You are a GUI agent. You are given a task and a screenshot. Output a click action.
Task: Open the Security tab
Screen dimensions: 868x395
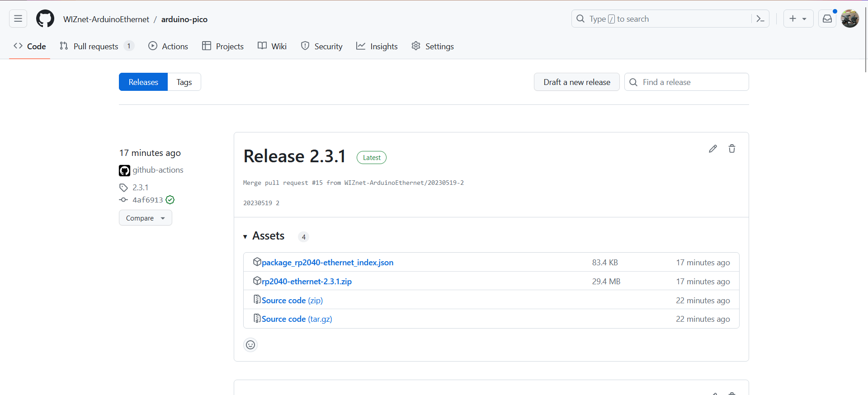pos(322,46)
